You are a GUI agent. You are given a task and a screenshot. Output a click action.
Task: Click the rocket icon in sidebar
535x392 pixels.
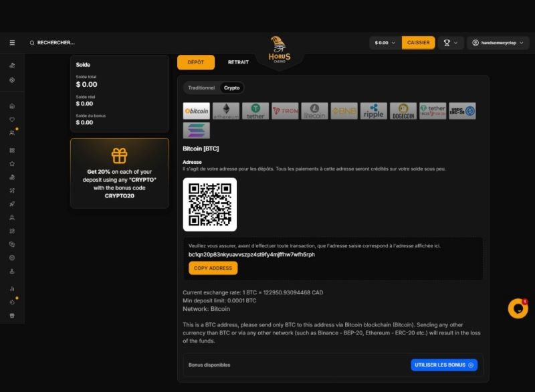12,204
